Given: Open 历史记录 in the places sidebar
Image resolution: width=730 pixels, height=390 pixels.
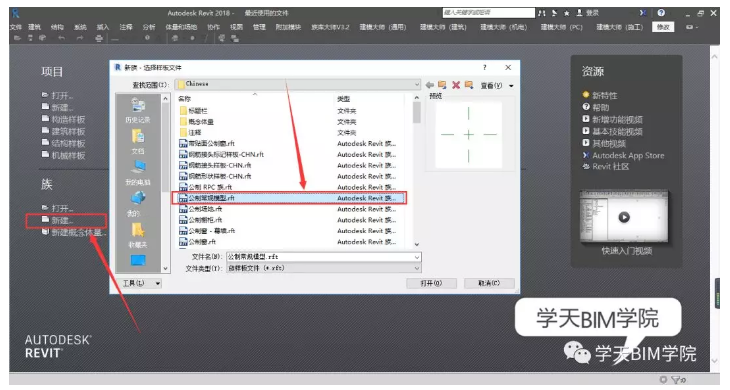Looking at the screenshot, I should [138, 111].
